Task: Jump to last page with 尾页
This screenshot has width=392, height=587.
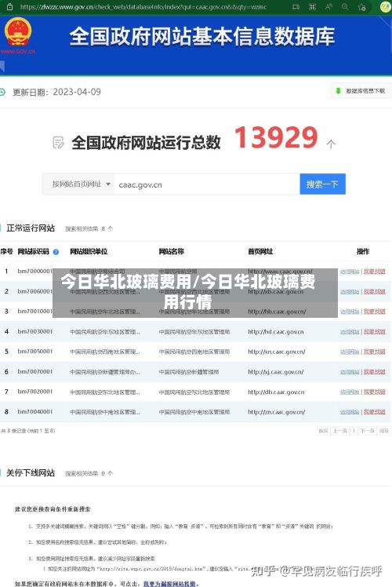Action: pos(384,431)
